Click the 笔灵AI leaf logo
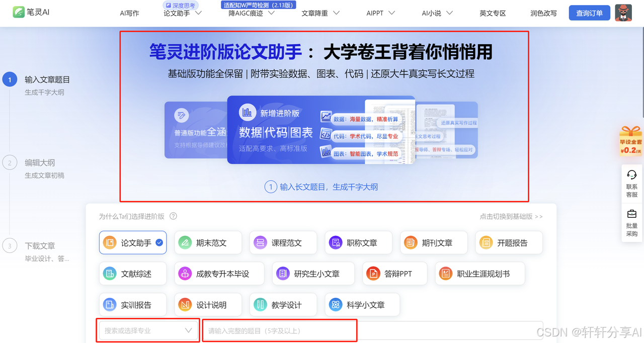 point(19,13)
